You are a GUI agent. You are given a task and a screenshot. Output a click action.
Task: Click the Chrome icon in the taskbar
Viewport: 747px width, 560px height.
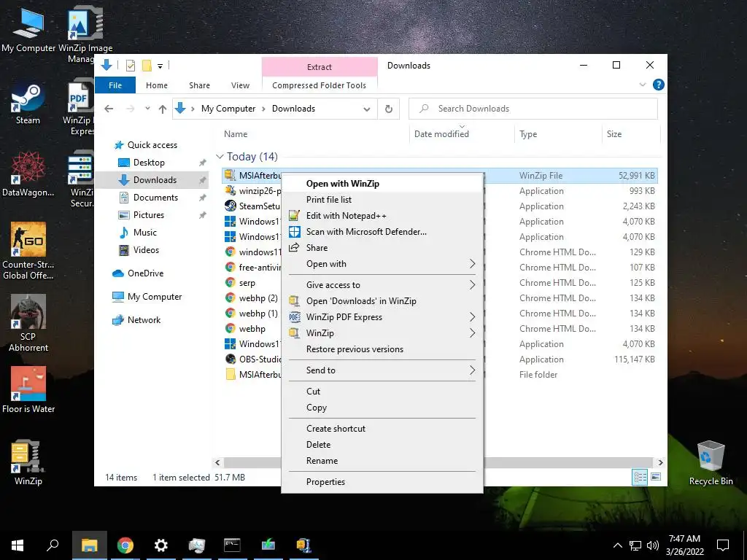click(x=125, y=545)
